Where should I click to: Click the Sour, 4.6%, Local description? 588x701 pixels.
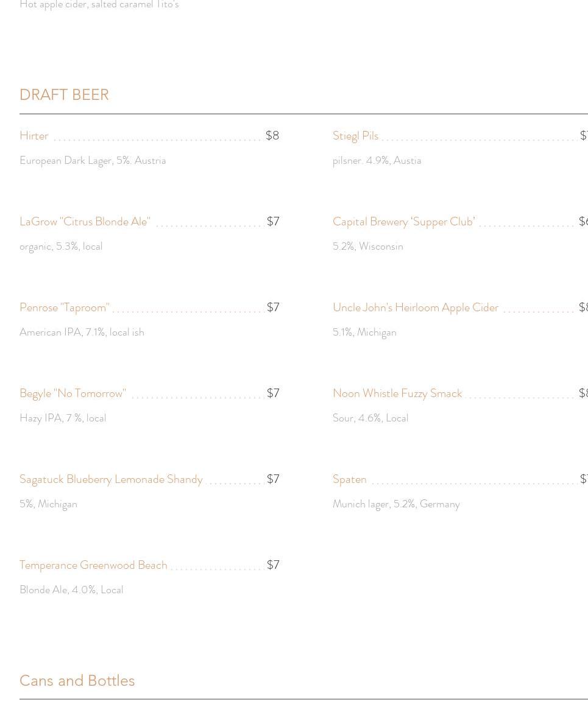coord(370,418)
